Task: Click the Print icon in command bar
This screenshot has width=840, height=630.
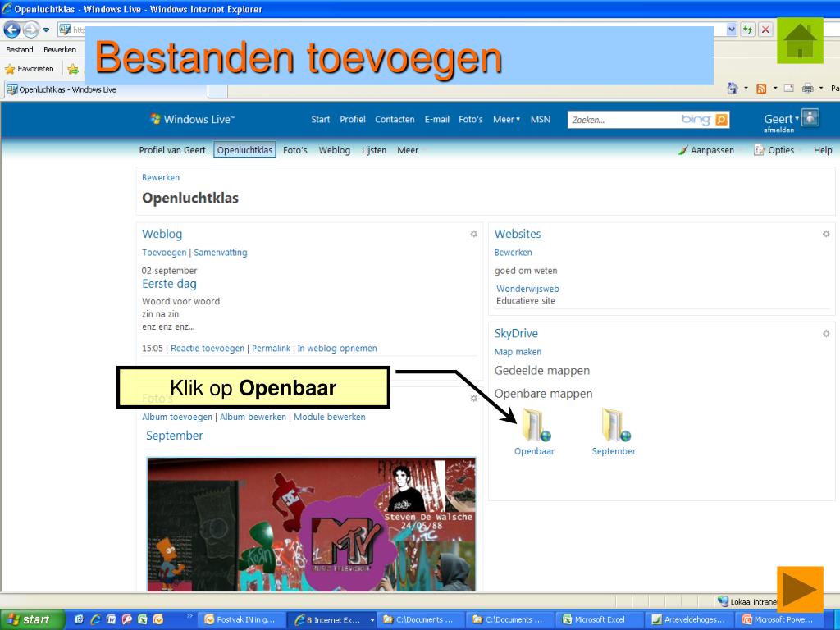Action: pyautogui.click(x=808, y=89)
